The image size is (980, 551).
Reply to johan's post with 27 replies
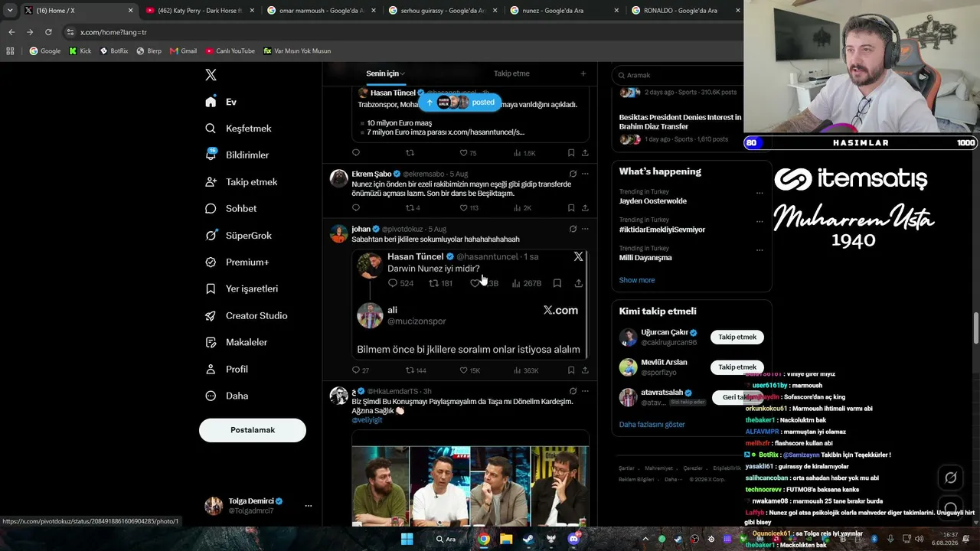[360, 370]
